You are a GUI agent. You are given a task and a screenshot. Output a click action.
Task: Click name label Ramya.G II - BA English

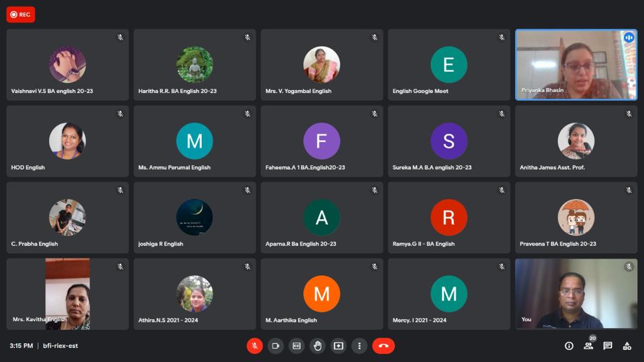pyautogui.click(x=423, y=244)
